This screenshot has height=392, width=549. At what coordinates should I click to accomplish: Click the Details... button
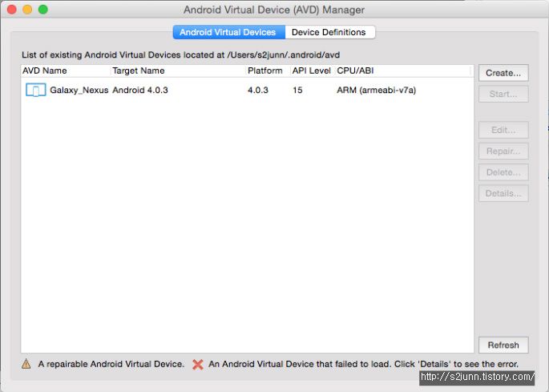click(503, 193)
